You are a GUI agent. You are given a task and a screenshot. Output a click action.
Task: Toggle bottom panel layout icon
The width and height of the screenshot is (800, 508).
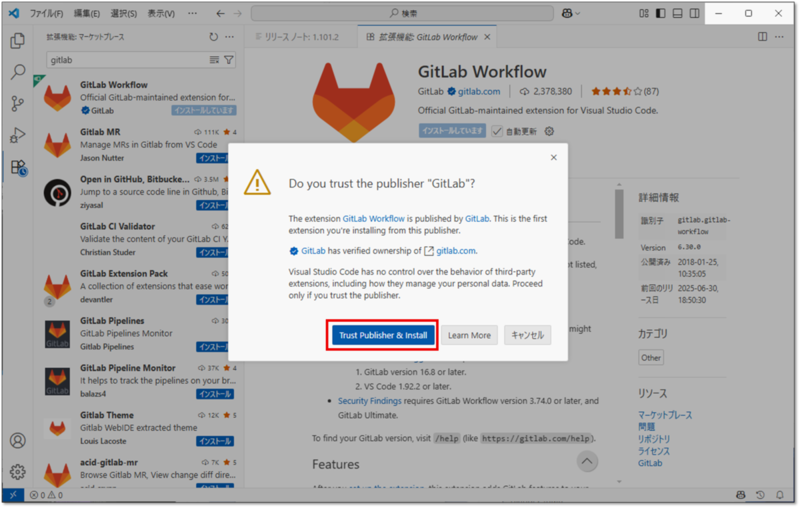click(678, 13)
